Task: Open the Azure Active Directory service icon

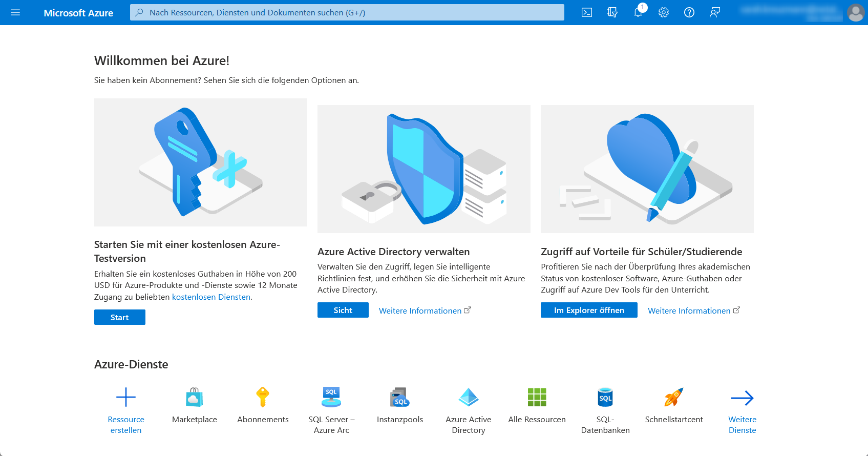Action: (x=469, y=397)
